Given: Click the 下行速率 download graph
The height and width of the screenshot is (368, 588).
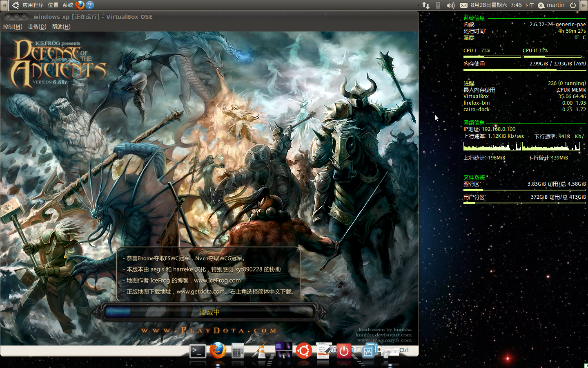Looking at the screenshot, I should tap(551, 146).
